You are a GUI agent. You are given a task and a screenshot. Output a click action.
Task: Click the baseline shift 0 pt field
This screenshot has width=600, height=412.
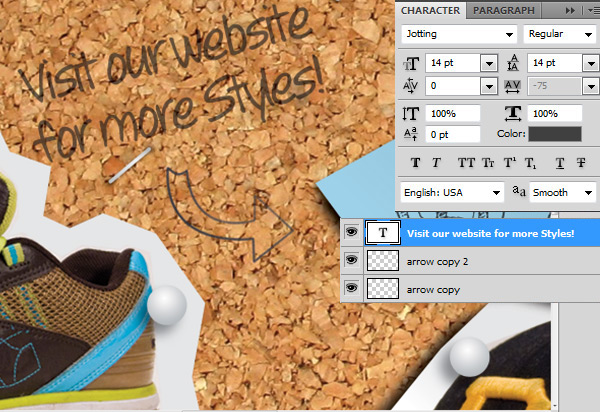click(453, 135)
